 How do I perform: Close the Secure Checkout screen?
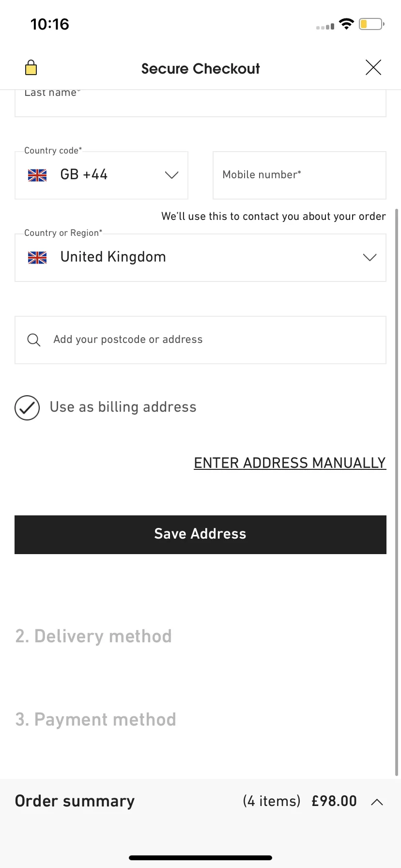[373, 67]
